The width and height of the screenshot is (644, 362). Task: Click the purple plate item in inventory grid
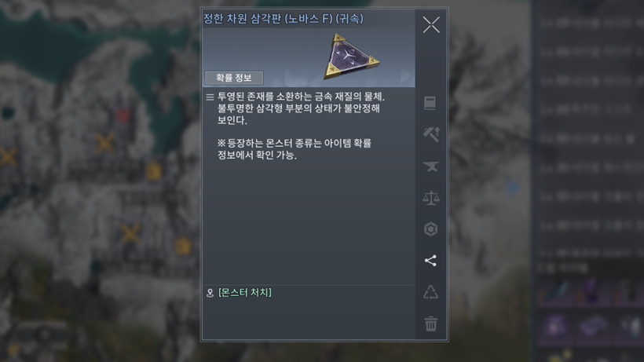(591, 327)
